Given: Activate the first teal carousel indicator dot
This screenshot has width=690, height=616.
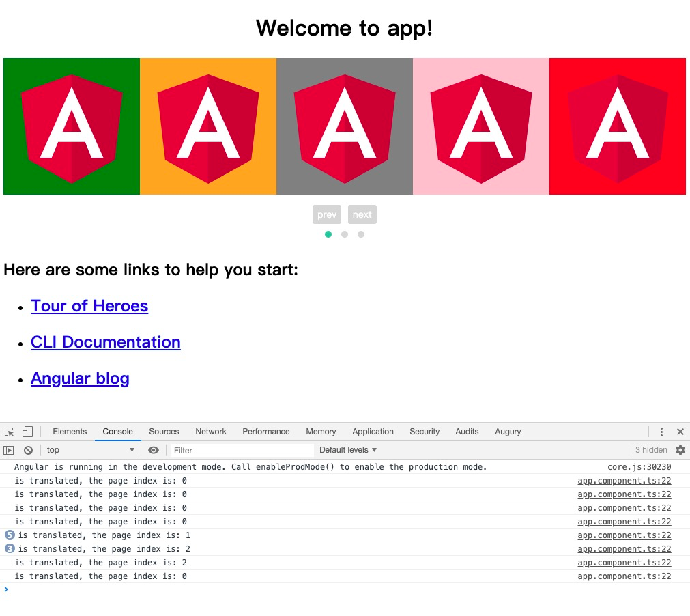Looking at the screenshot, I should [328, 234].
